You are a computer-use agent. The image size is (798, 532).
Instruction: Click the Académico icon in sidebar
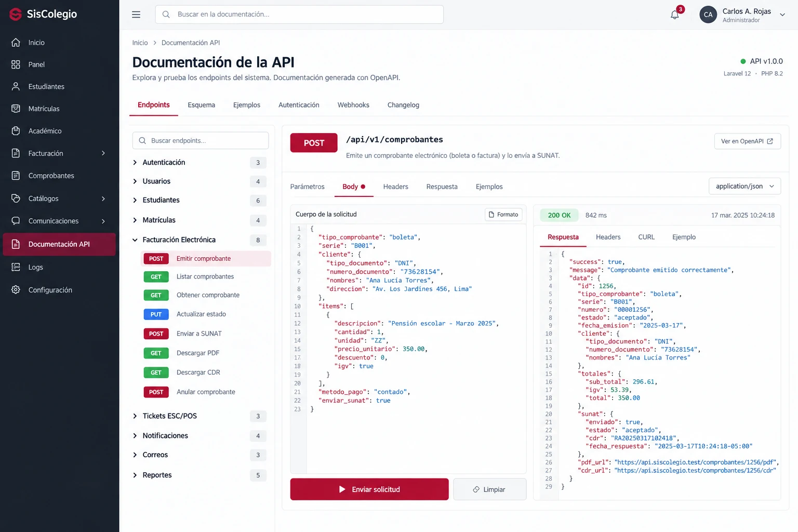point(16,131)
